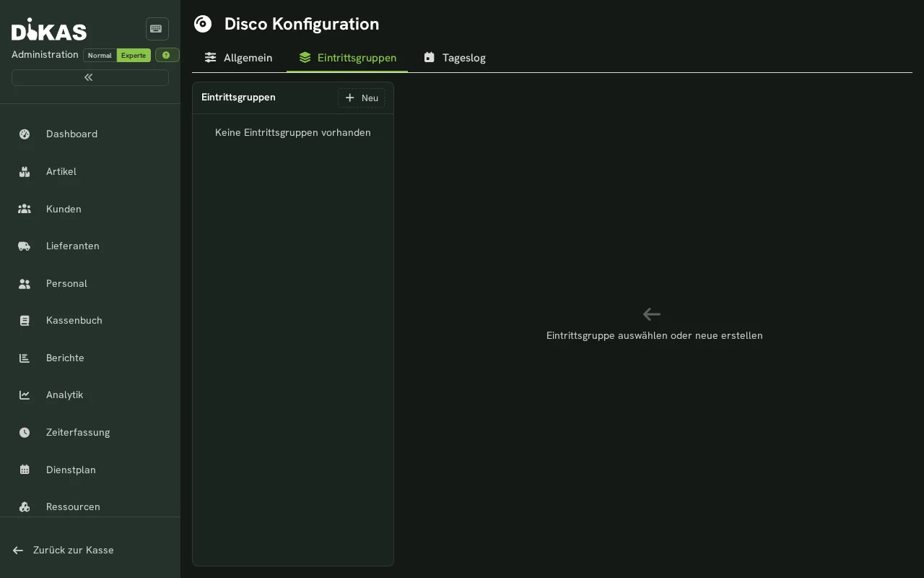The image size is (924, 578).
Task: Collapse the sidebar with the double chevron
Action: point(90,77)
